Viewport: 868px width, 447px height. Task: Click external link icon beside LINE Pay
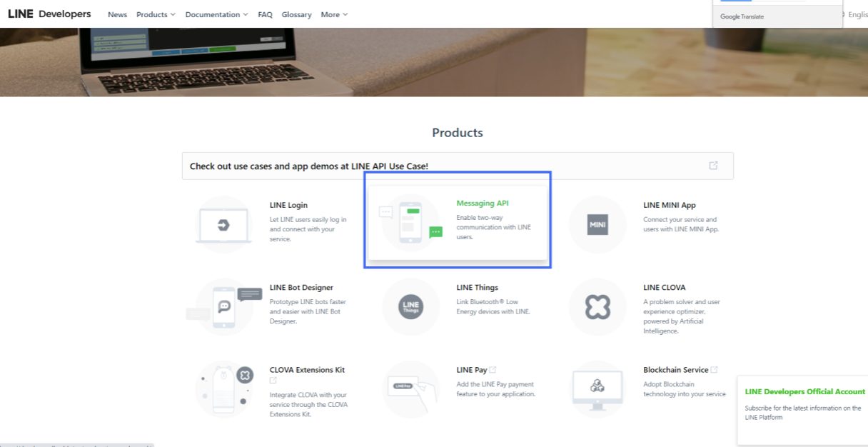tap(493, 370)
